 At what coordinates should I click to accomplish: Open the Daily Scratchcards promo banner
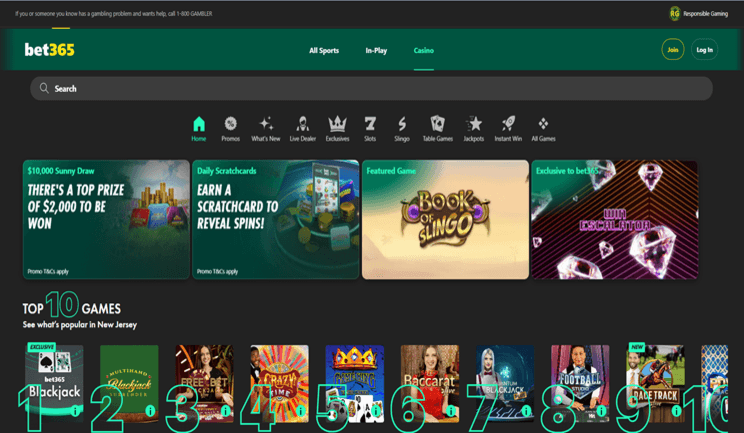click(276, 219)
